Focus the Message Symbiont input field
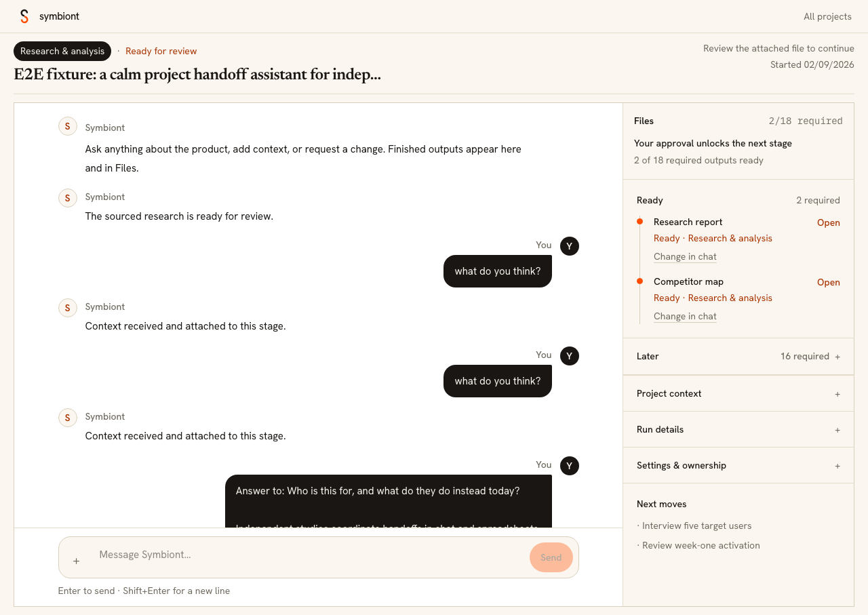The width and height of the screenshot is (868, 615). (309, 555)
